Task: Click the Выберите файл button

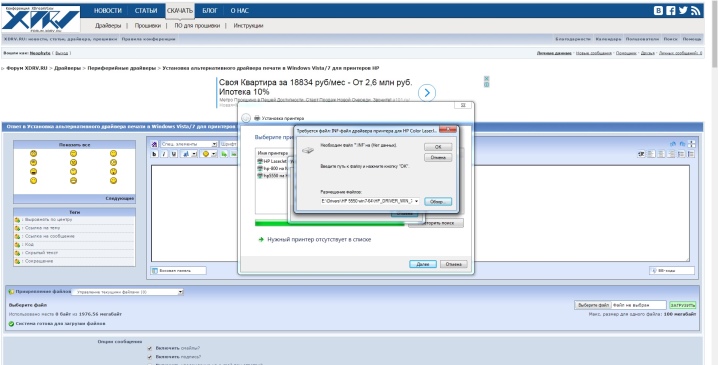Action: tap(593, 305)
